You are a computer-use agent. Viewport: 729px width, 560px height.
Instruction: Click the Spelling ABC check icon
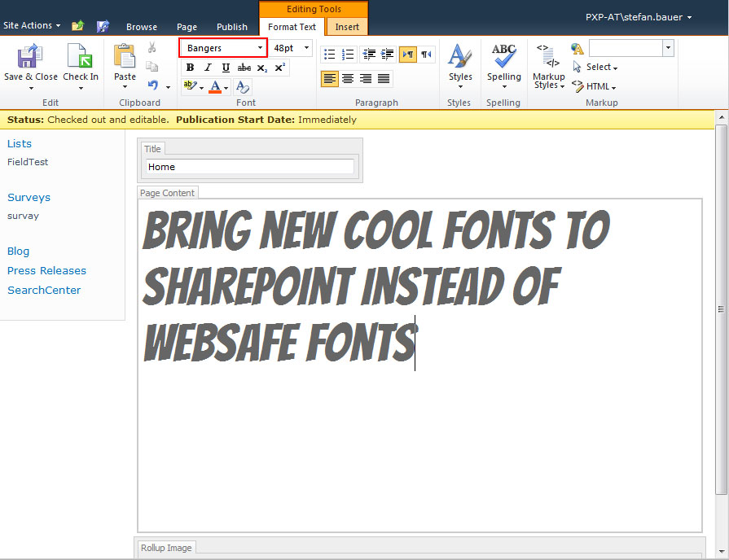point(503,56)
